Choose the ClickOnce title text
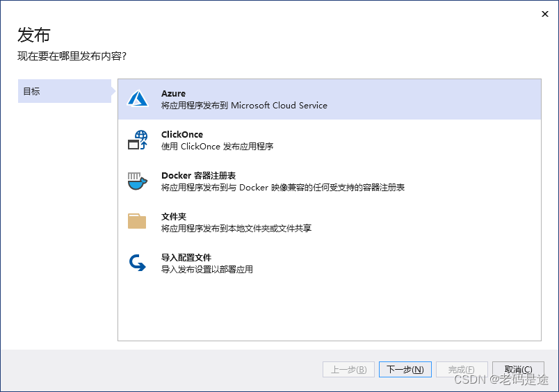The height and width of the screenshot is (392, 559). (182, 135)
